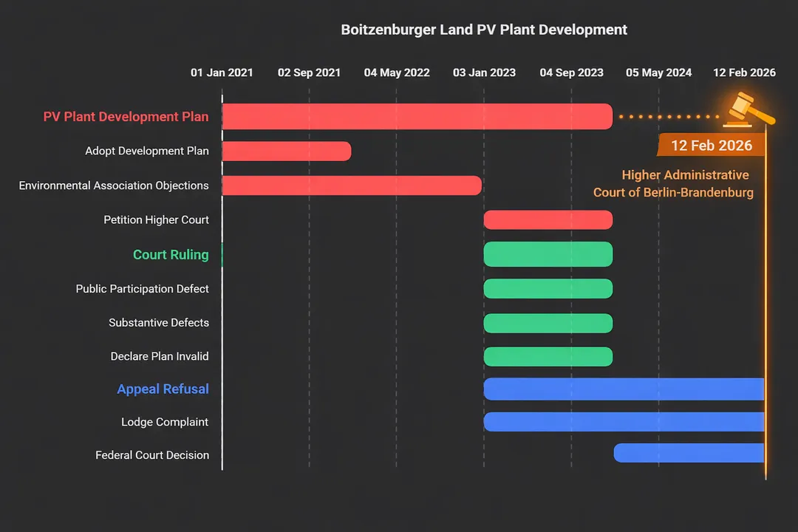Click the red PV Plant Development Plan bar

(x=417, y=117)
